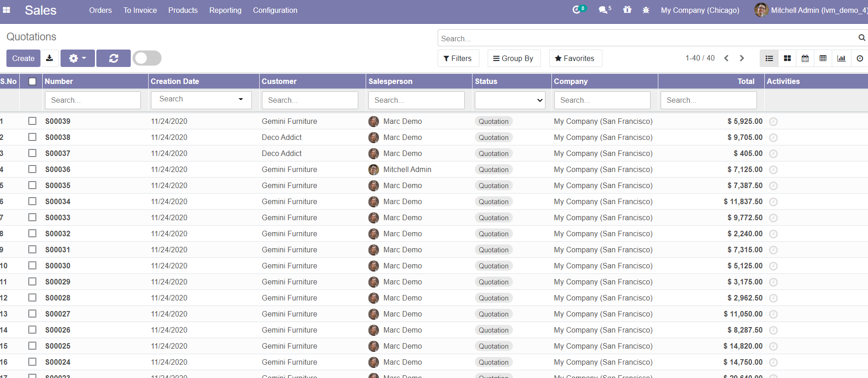
Task: Expand the gear settings dropdown
Action: click(x=78, y=58)
